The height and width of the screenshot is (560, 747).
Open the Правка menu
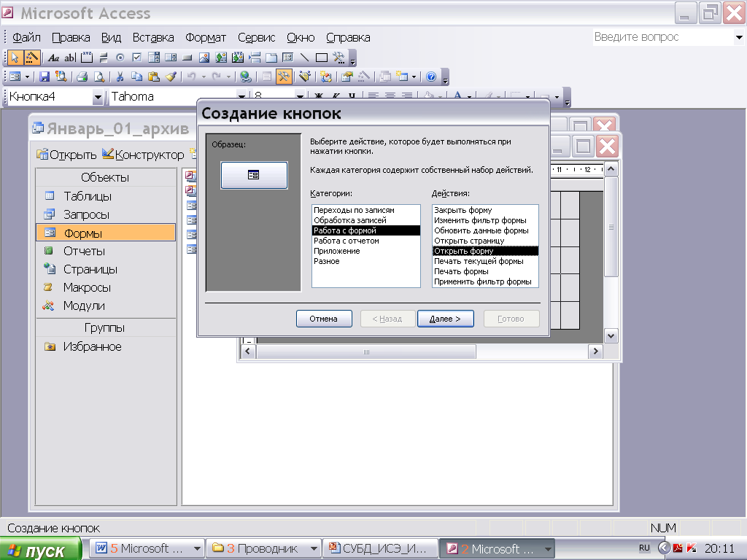pos(71,38)
